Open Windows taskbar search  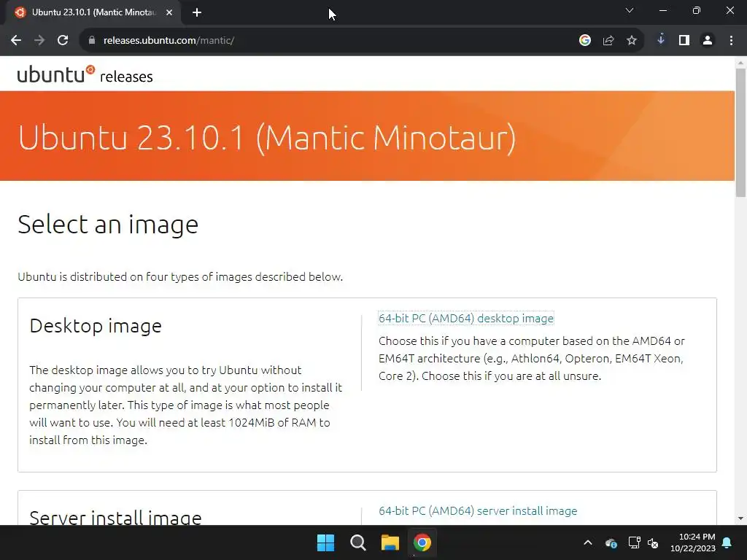[357, 542]
